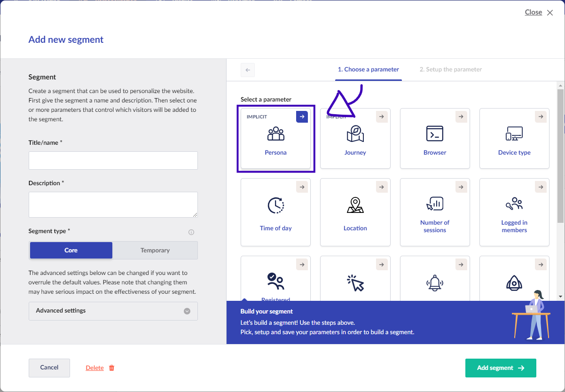Choose the Time of day clock icon
The image size is (565, 392).
click(275, 205)
